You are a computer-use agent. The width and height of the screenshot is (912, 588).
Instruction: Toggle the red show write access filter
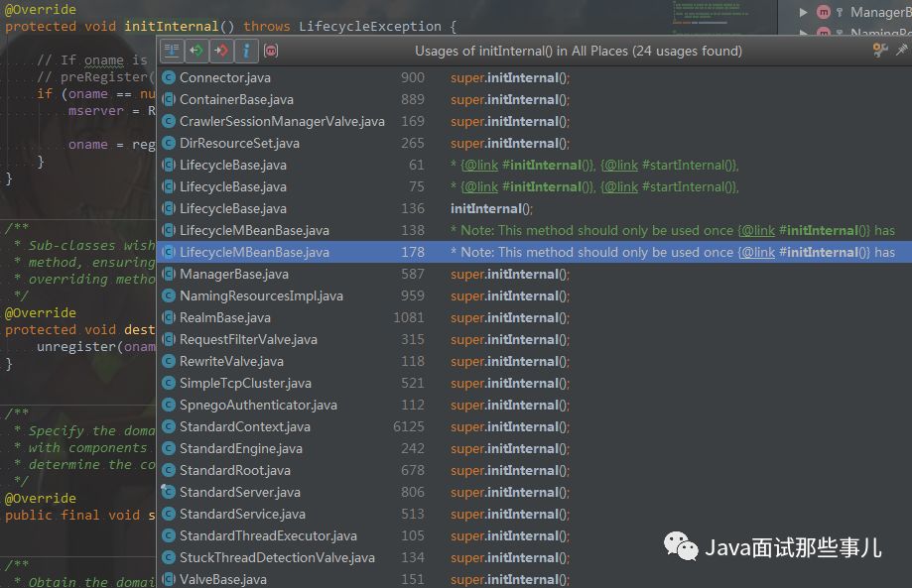click(221, 51)
